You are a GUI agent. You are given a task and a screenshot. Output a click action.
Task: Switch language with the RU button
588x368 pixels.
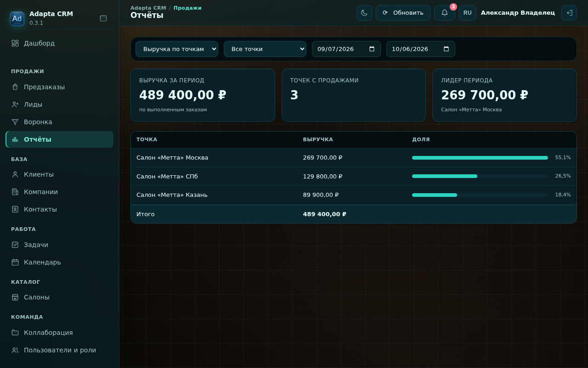[468, 13]
